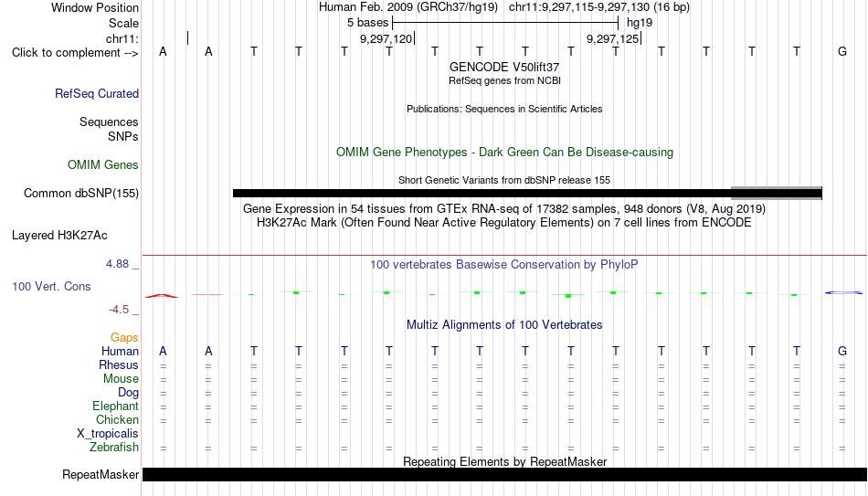Click 'Short Genetic Variants from dbSNP' title
The width and height of the screenshot is (868, 496).
[x=504, y=180]
